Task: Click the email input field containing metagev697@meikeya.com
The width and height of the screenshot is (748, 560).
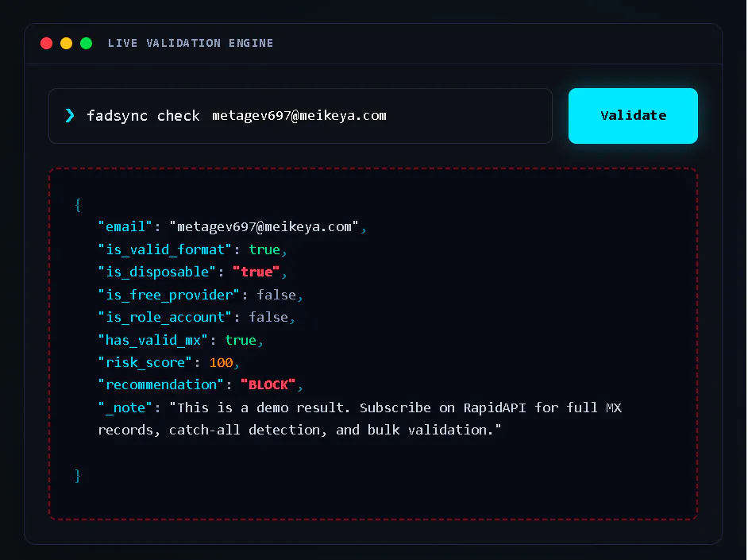Action: coord(300,115)
